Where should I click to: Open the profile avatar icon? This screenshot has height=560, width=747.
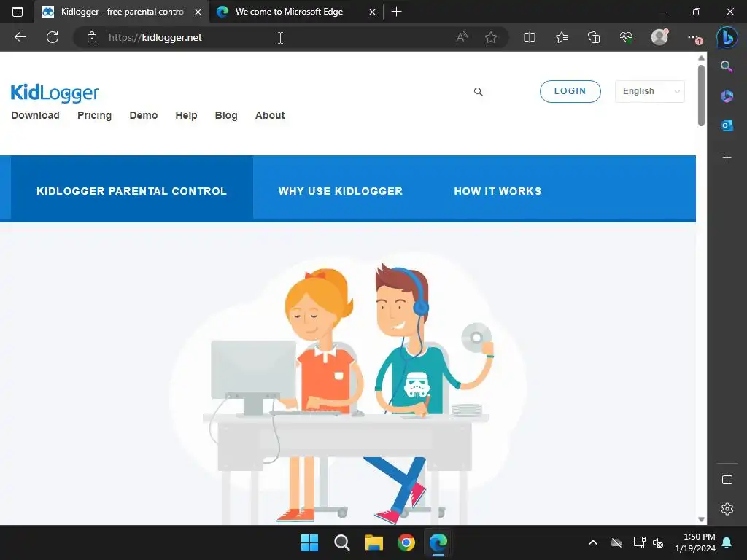(659, 37)
